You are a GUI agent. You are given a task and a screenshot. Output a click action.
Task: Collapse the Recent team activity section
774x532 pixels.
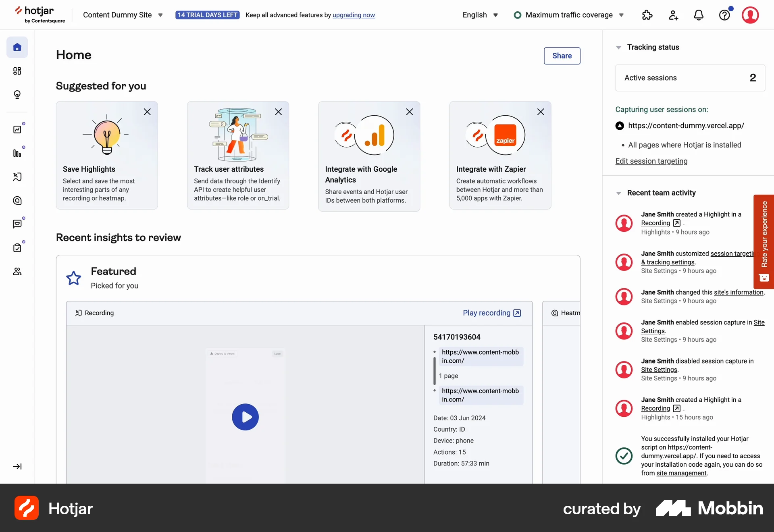pos(619,193)
